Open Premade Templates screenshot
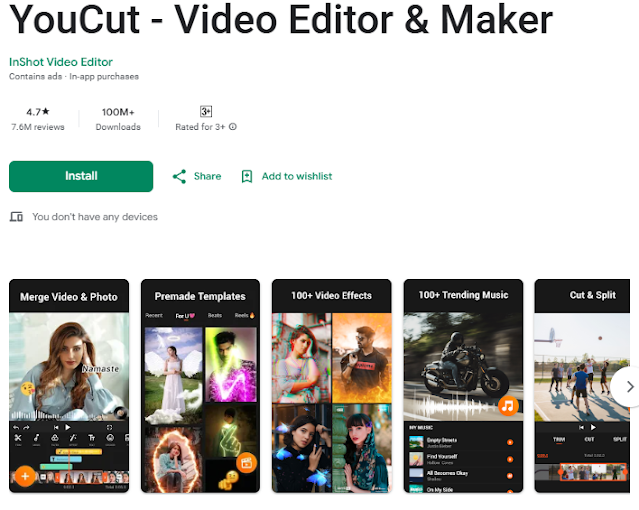This screenshot has height=510, width=639. 200,386
